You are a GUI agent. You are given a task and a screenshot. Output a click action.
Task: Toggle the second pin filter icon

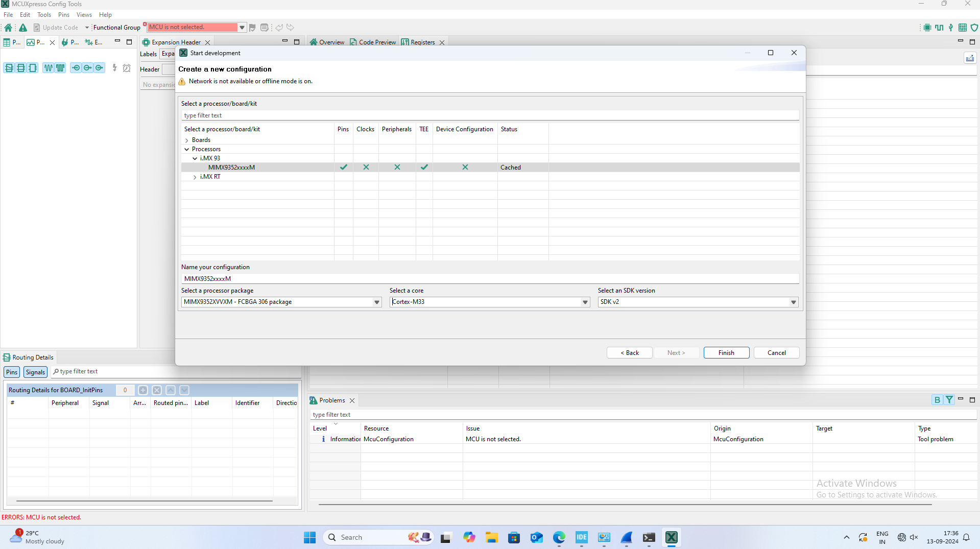[x=21, y=68]
